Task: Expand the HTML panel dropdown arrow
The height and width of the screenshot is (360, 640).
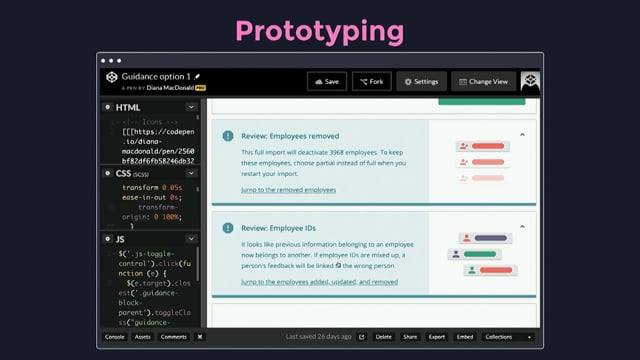Action: pyautogui.click(x=191, y=107)
